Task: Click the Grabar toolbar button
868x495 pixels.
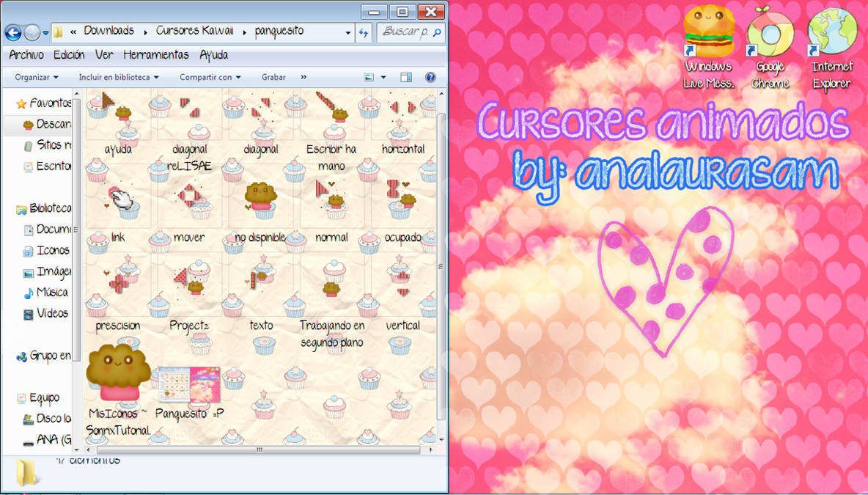Action: (x=273, y=76)
